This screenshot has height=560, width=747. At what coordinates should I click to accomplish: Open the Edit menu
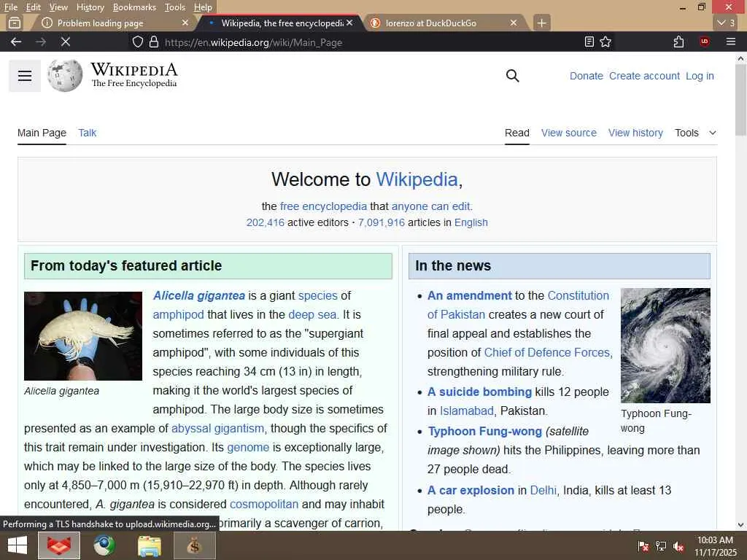coord(33,7)
